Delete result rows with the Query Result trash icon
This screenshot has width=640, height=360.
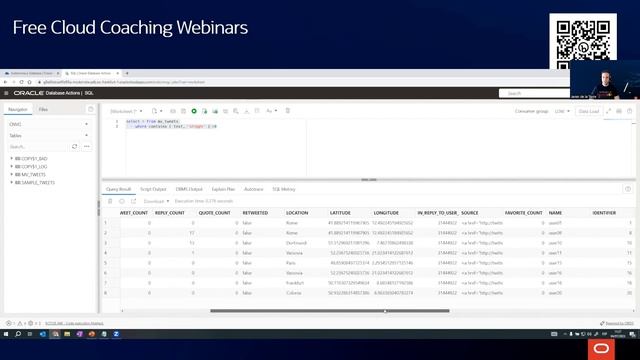(110, 201)
